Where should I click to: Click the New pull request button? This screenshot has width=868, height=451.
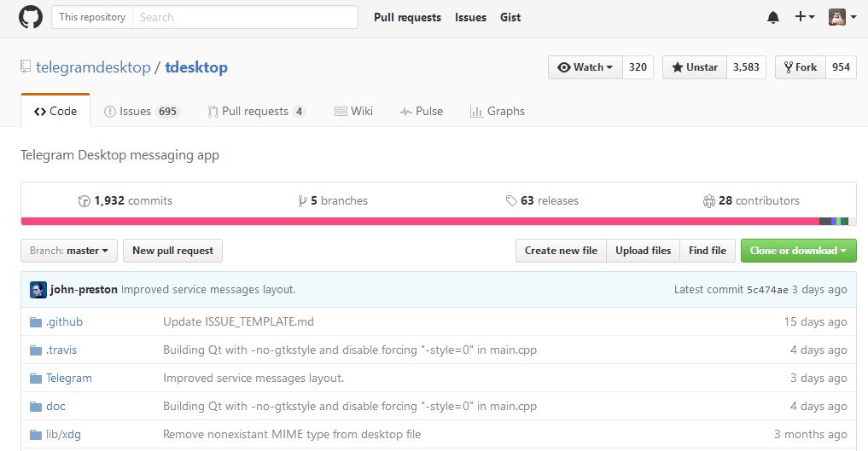[172, 251]
